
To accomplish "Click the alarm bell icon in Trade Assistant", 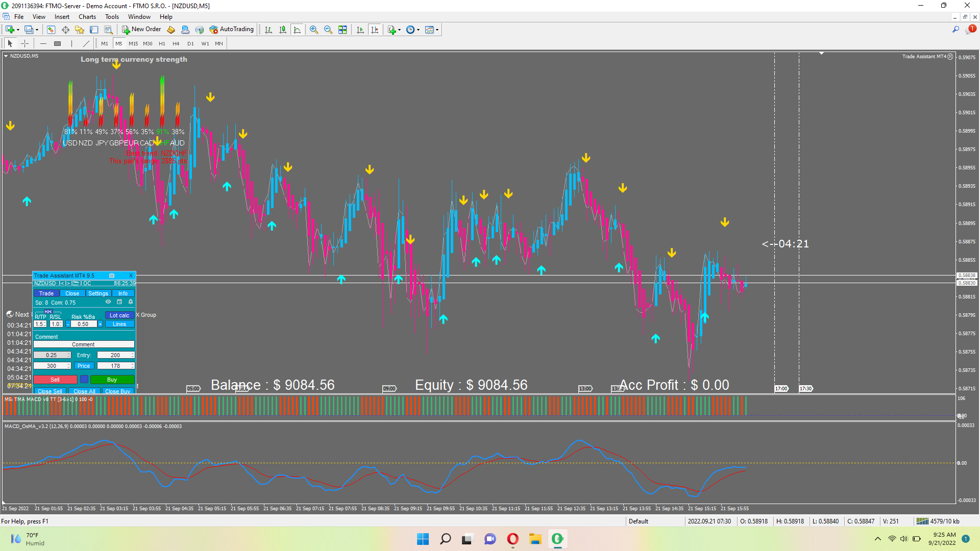I will (x=130, y=302).
